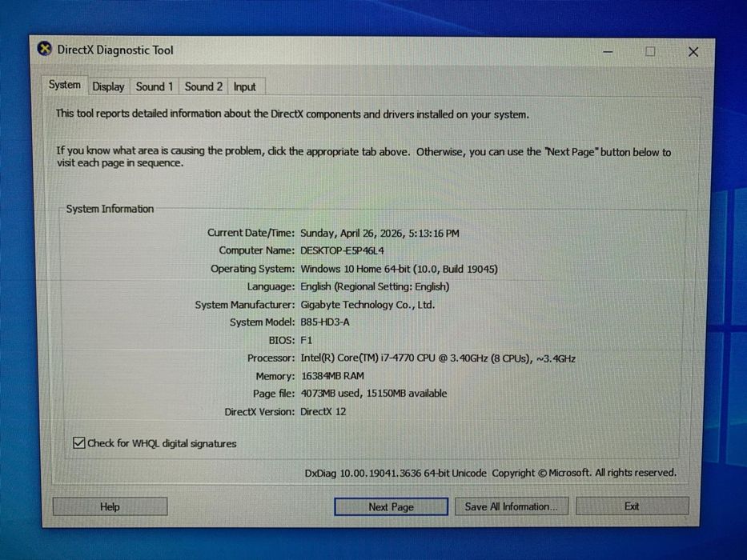This screenshot has height=560, width=747.
Task: Click the DirectX Version label
Action: pyautogui.click(x=259, y=411)
